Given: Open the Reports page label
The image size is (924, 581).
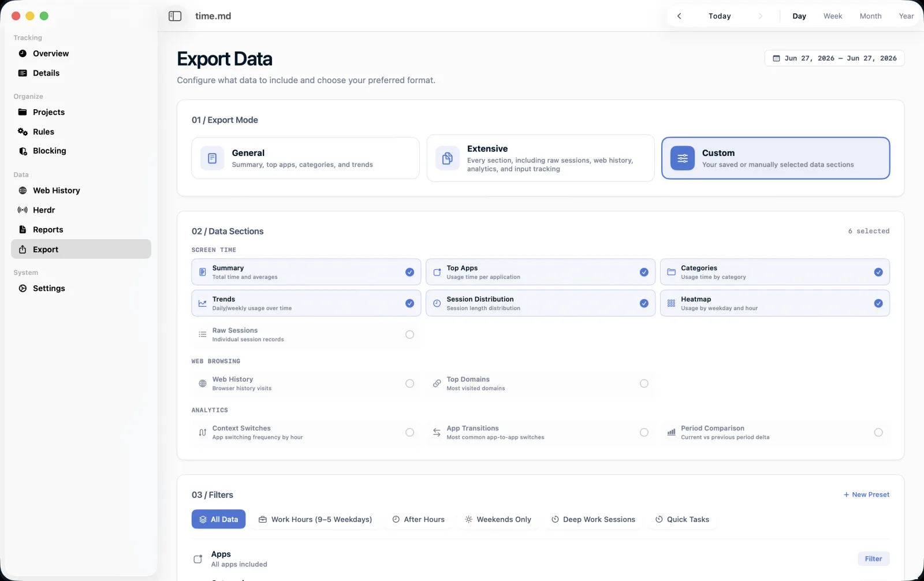Looking at the screenshot, I should click(x=48, y=229).
